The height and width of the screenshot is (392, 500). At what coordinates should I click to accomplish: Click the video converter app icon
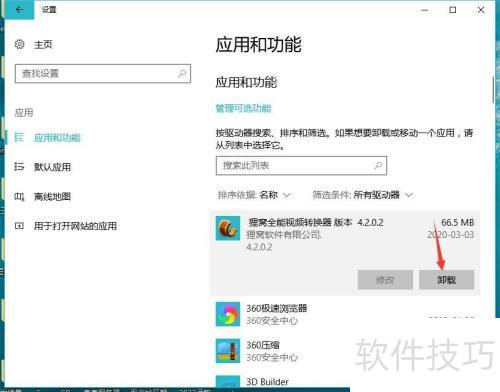(228, 228)
